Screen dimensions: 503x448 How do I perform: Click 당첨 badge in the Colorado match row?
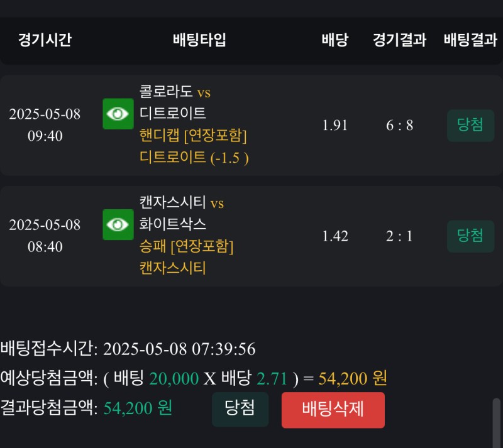[470, 125]
